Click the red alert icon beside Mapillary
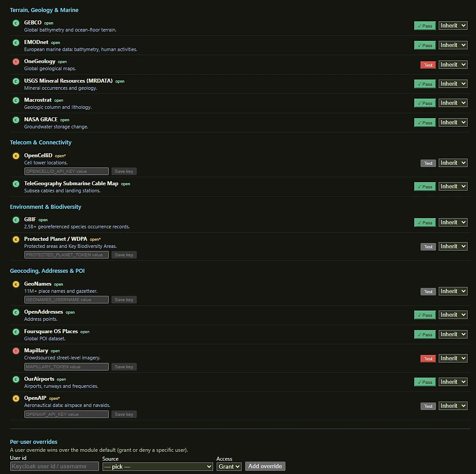476x474 pixels. pyautogui.click(x=16, y=351)
